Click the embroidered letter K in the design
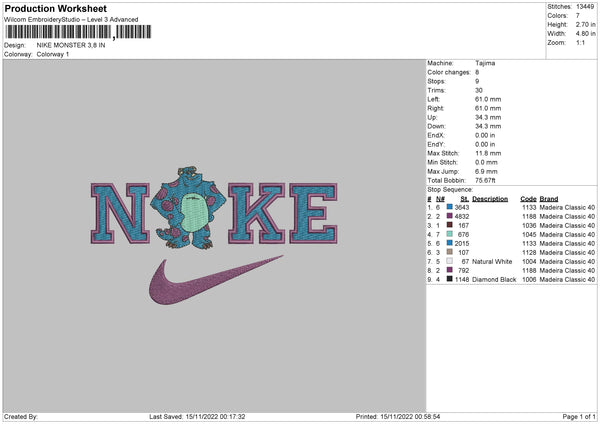 (x=256, y=214)
